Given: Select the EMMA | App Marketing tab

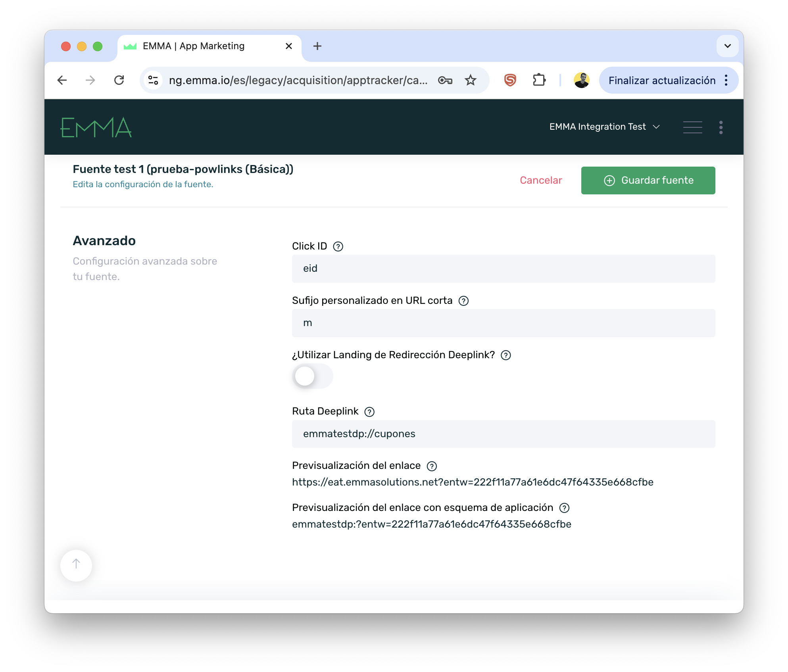Looking at the screenshot, I should pyautogui.click(x=194, y=46).
